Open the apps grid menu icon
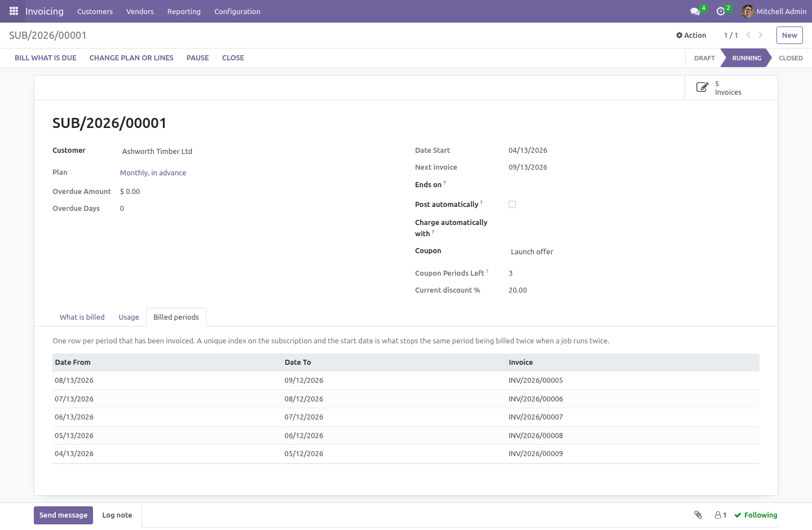812x530 pixels. tap(14, 11)
